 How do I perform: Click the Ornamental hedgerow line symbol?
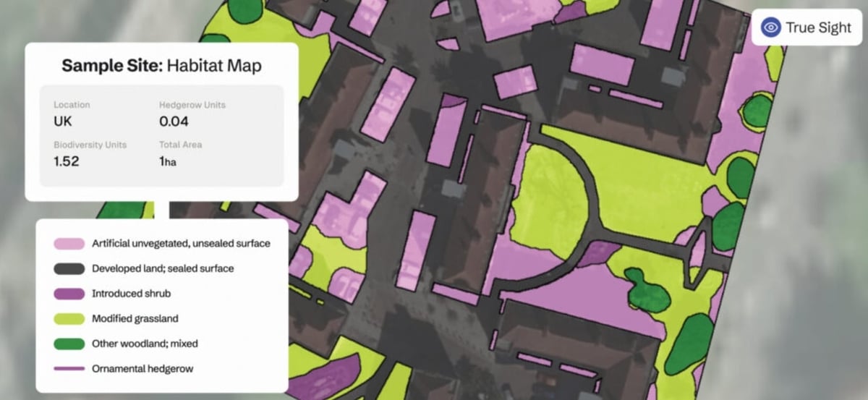coord(68,369)
